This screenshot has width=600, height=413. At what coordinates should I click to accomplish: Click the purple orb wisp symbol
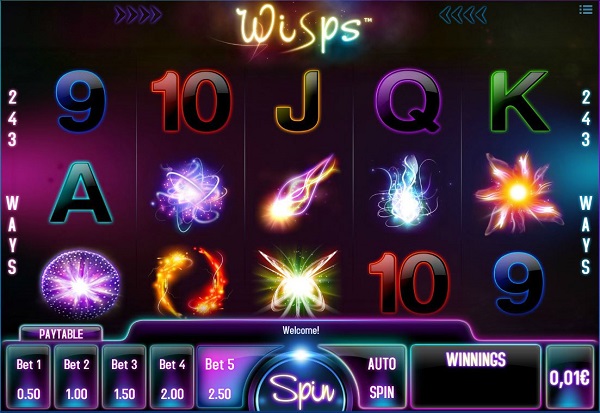pyautogui.click(x=80, y=284)
